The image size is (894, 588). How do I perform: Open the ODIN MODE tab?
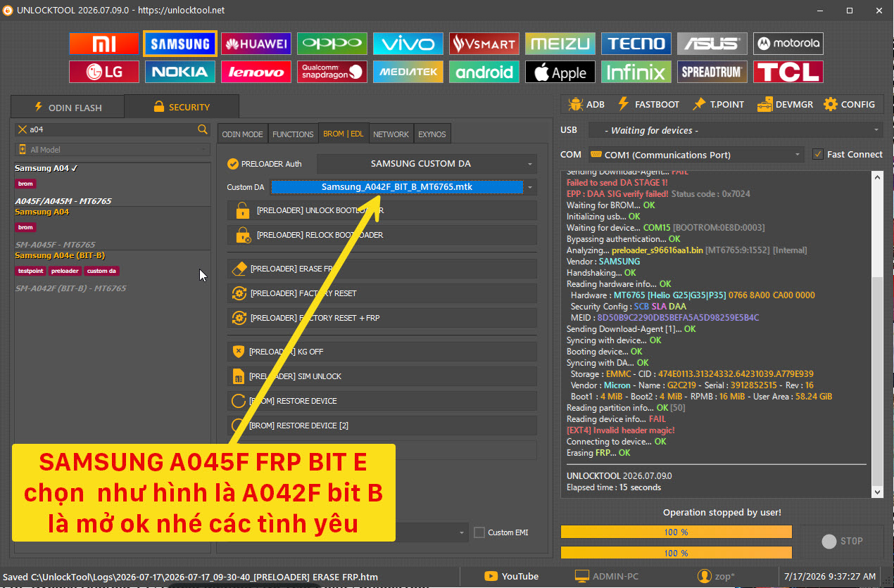(x=242, y=134)
